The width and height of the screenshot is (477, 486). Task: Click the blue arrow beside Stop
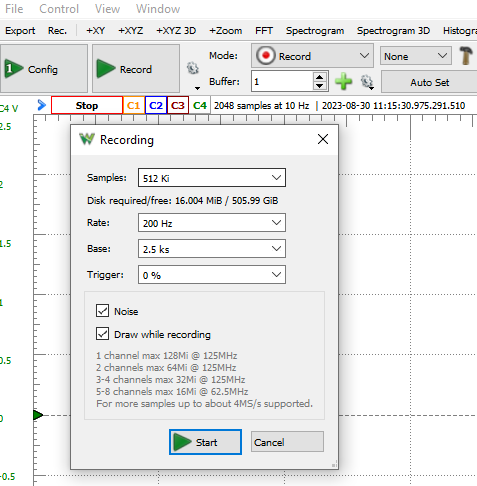(41, 105)
